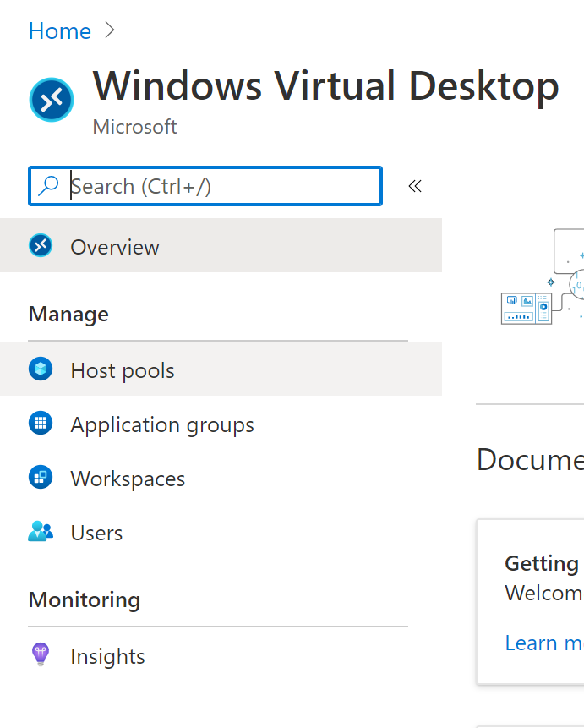Collapse the sidebar with double chevron
The height and width of the screenshot is (728, 584).
[x=415, y=186]
